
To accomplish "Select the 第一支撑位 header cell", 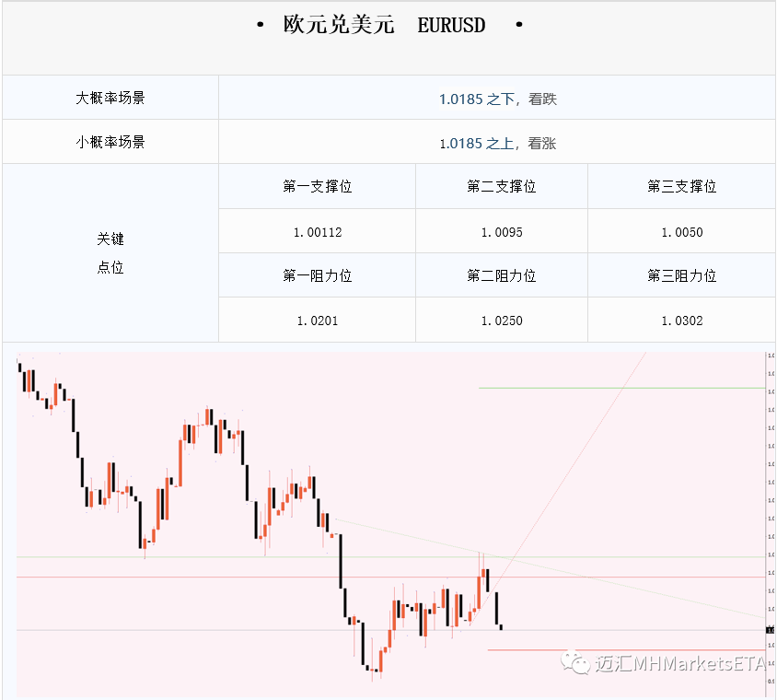I will pyautogui.click(x=317, y=186).
